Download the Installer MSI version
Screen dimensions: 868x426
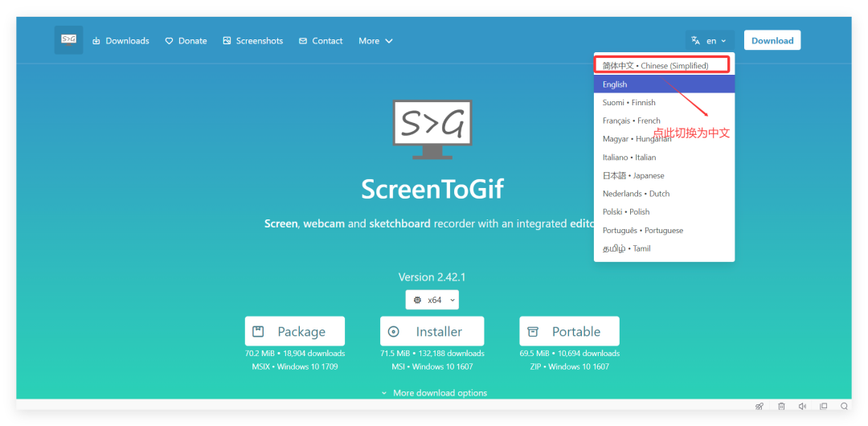coord(432,331)
